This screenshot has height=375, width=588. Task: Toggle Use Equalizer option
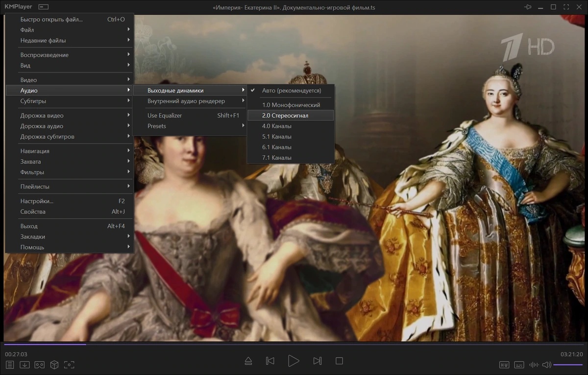pos(190,116)
